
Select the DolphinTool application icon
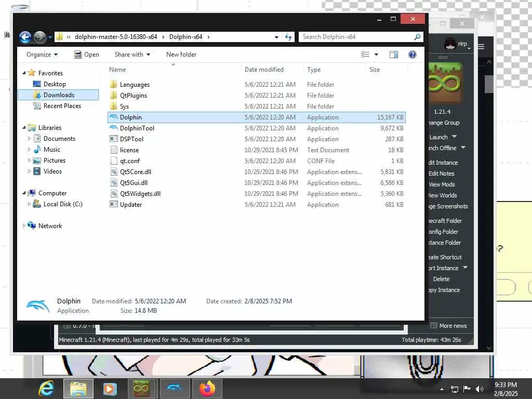coord(114,128)
